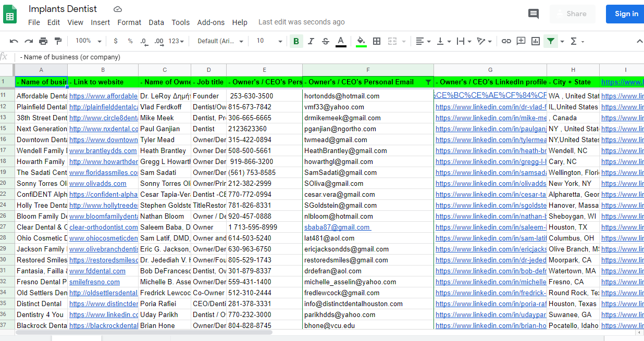Select cell with hortondds@hotmail.com email

point(367,96)
